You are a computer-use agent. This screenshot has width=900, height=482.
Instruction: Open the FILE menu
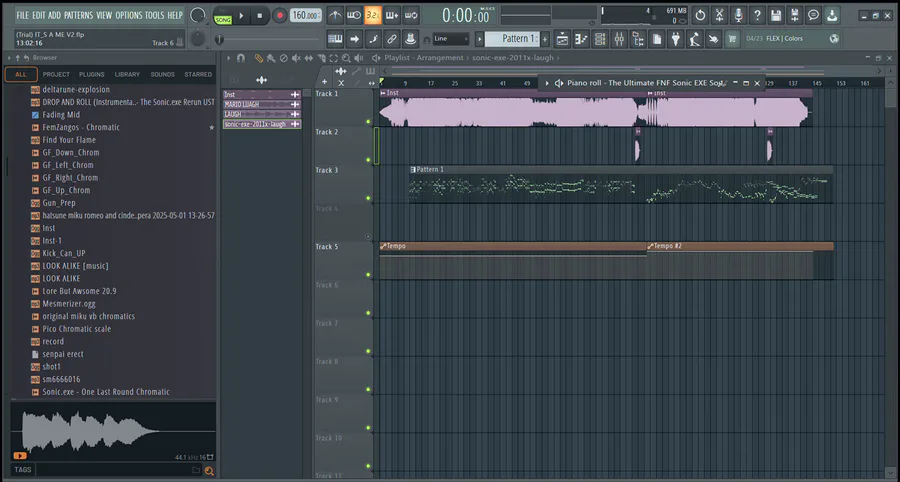[22, 15]
